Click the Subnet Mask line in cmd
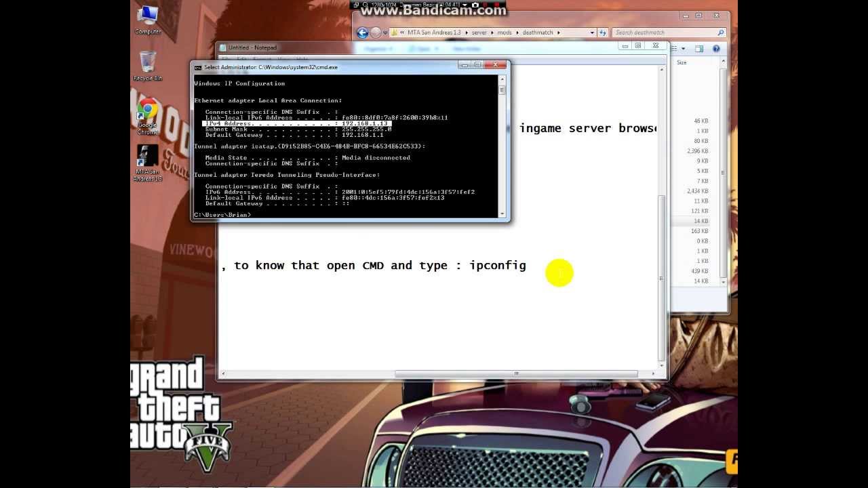Viewport: 868px width, 488px height. 298,129
